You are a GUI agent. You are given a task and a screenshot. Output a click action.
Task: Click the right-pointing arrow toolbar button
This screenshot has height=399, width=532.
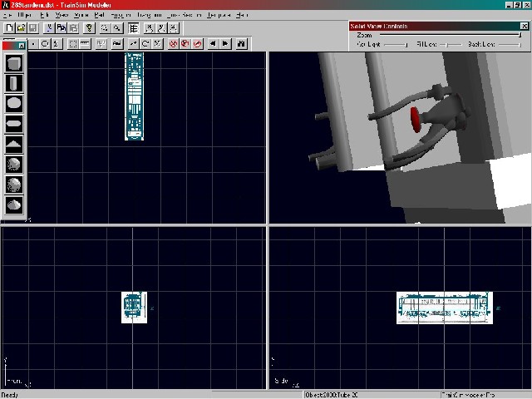[x=226, y=43]
